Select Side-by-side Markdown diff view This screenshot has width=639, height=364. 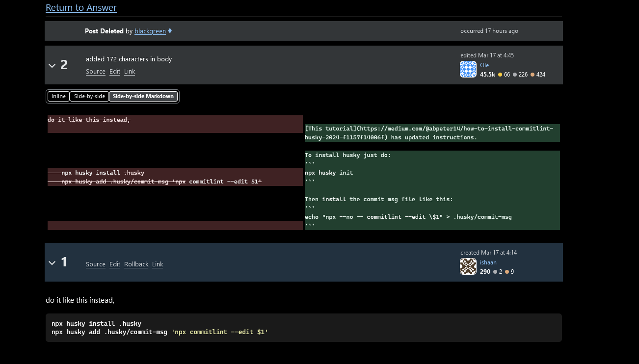point(143,96)
